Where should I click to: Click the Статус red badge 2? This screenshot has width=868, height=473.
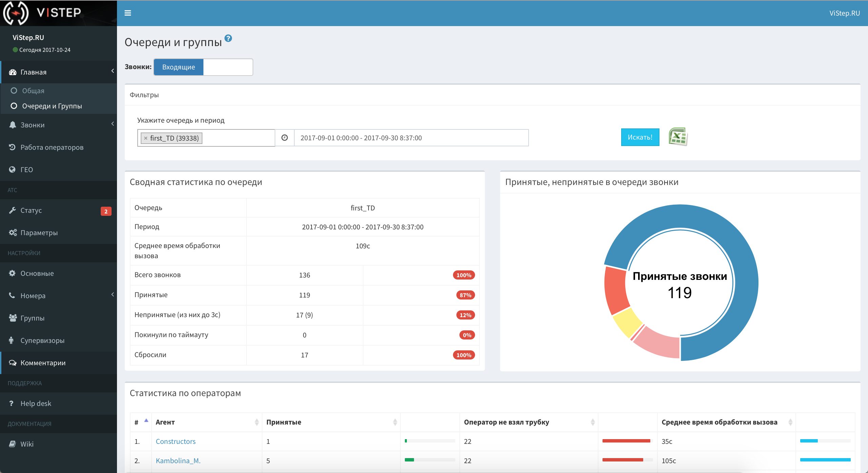click(x=106, y=211)
